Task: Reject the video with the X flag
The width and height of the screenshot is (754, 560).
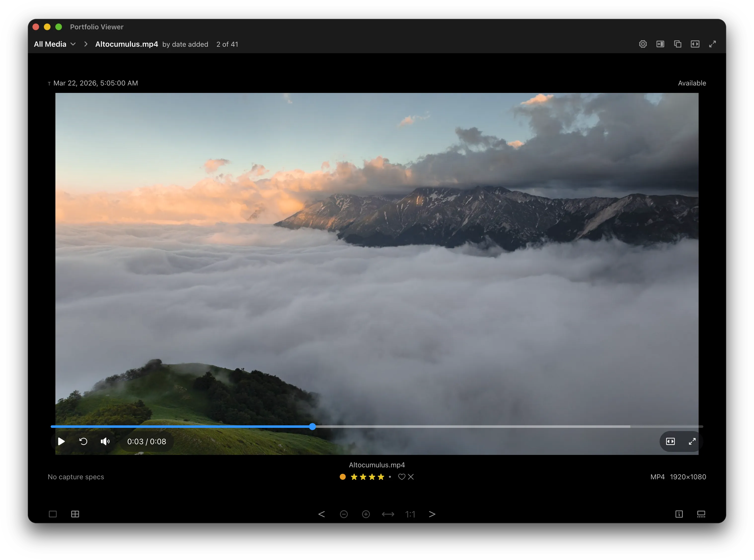Action: point(411,477)
